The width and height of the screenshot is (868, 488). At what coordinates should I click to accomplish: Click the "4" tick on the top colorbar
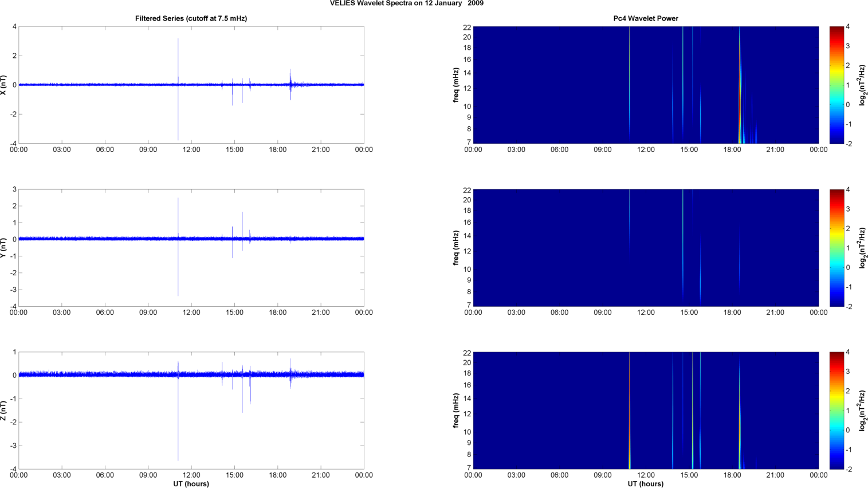tap(848, 27)
